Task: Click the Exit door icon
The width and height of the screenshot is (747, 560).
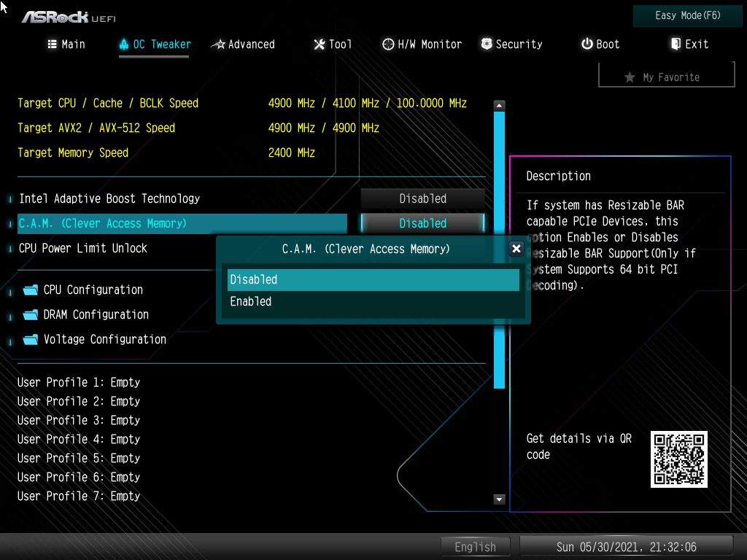Action: coord(676,44)
